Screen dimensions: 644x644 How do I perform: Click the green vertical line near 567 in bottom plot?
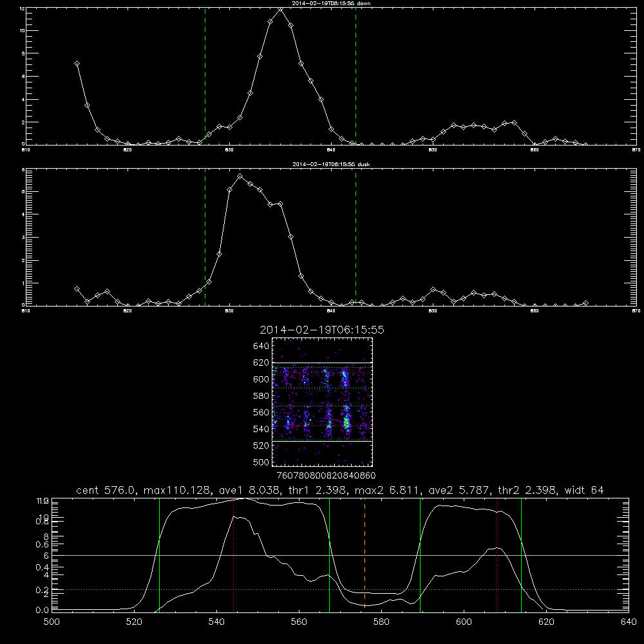329,555
